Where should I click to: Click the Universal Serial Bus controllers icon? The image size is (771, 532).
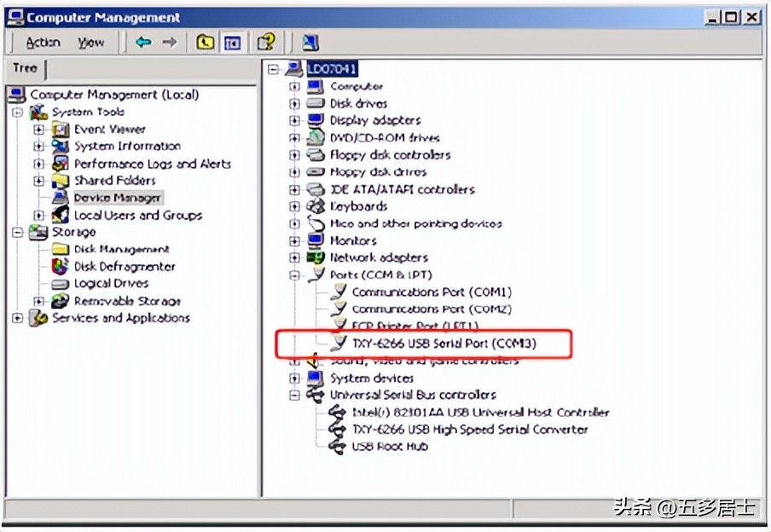pyautogui.click(x=316, y=395)
